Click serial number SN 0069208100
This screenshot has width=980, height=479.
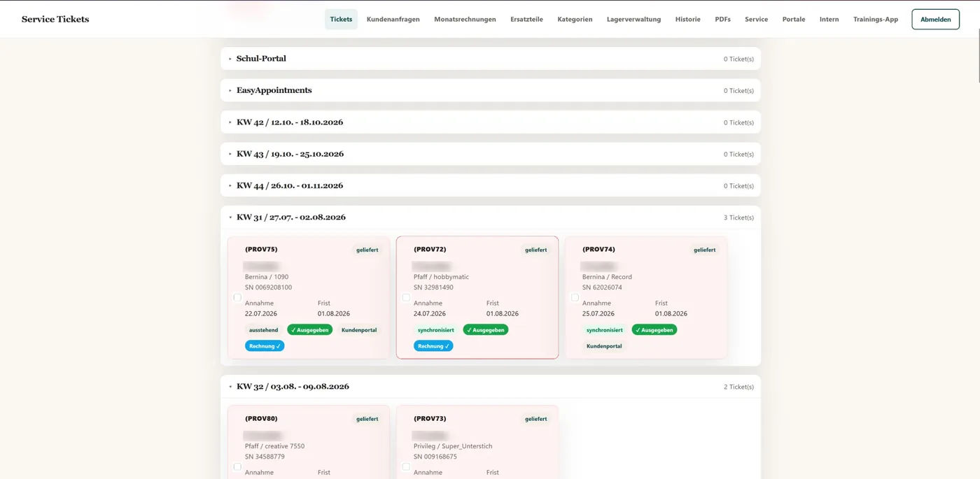(x=269, y=287)
